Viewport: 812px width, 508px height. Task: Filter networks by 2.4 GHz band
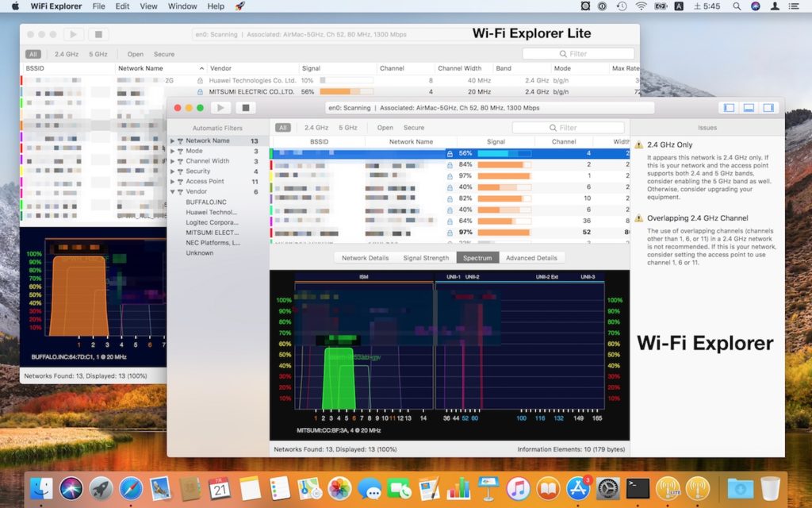point(316,127)
